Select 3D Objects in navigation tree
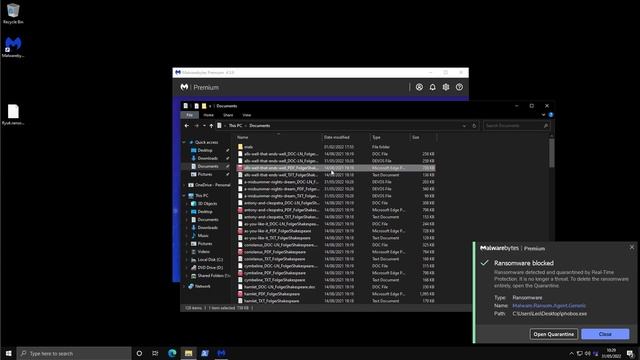The width and height of the screenshot is (640, 360). pos(207,204)
